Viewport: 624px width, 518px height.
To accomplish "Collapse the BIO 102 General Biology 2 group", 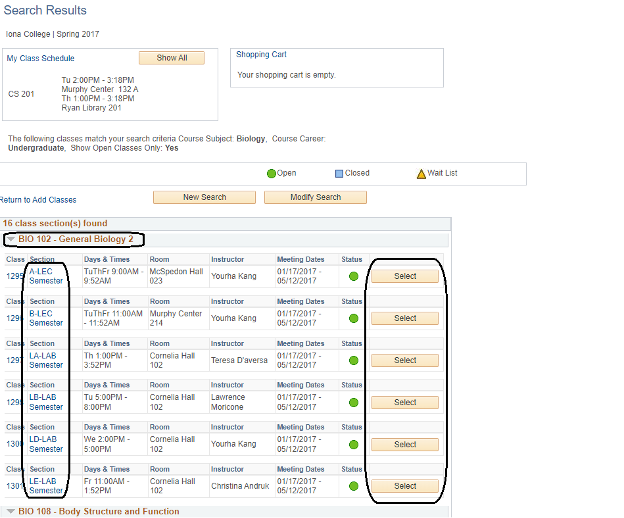I will pos(11,240).
